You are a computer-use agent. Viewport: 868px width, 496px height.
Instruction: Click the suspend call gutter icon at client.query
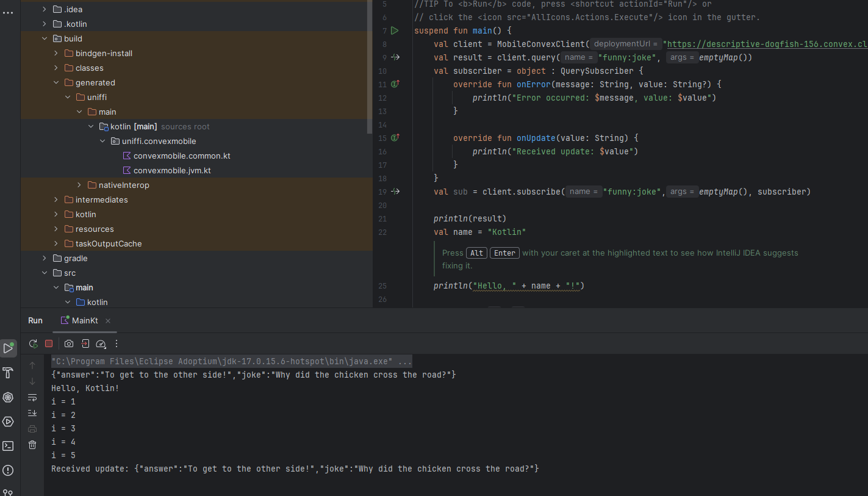(x=395, y=57)
